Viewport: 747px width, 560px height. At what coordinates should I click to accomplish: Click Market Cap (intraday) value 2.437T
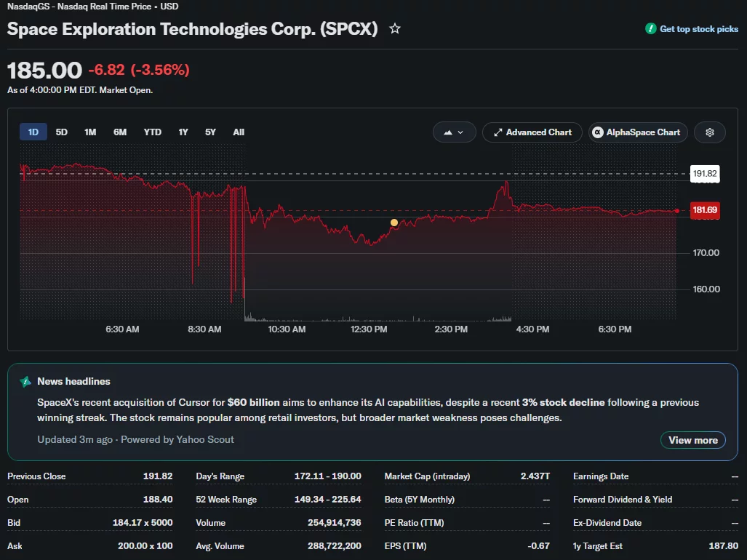click(x=535, y=476)
